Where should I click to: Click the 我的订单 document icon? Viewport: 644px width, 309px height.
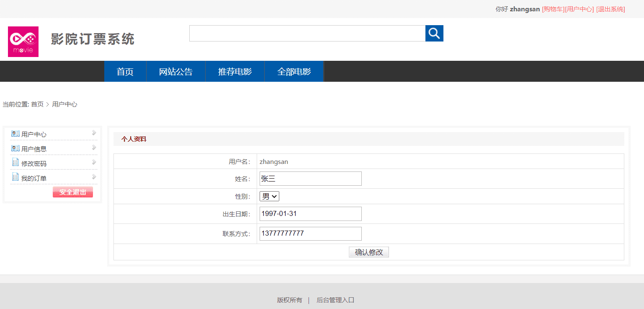15,177
